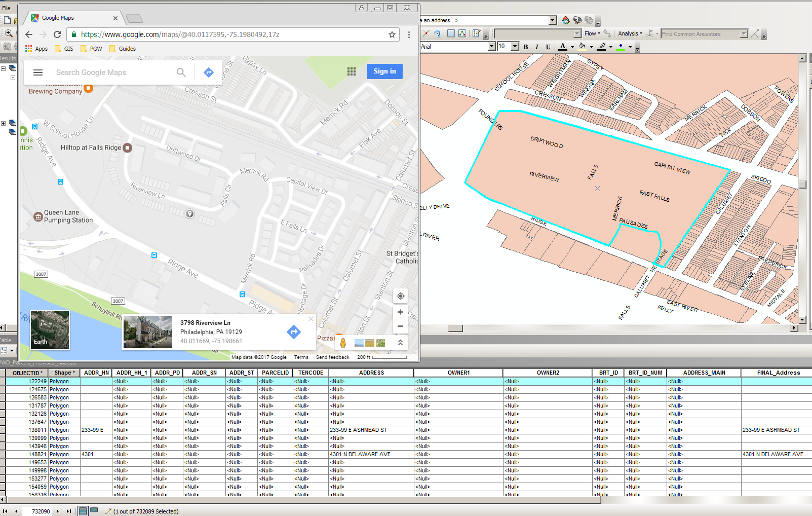Open the File menu in ArcMap
Image resolution: width=812 pixels, height=516 pixels.
6,8
